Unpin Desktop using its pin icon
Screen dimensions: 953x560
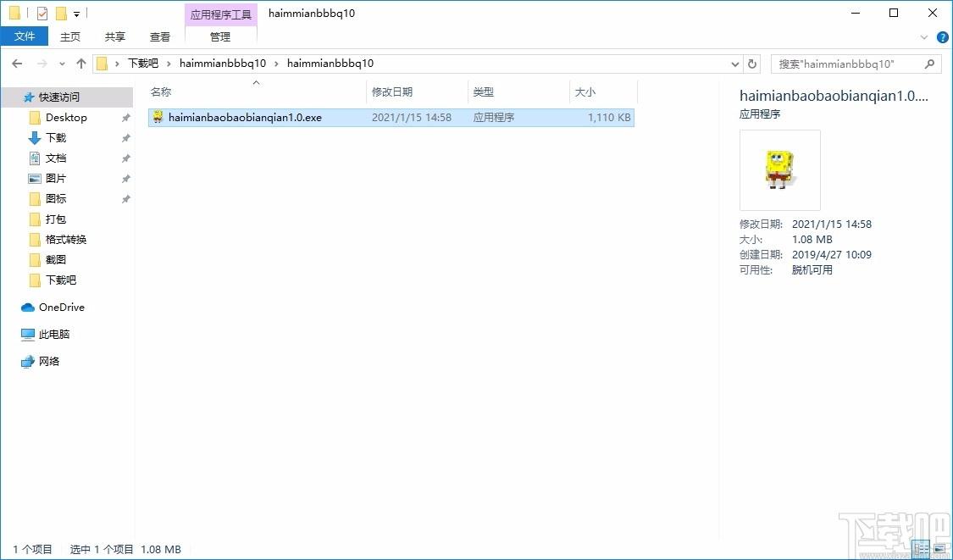pyautogui.click(x=126, y=118)
